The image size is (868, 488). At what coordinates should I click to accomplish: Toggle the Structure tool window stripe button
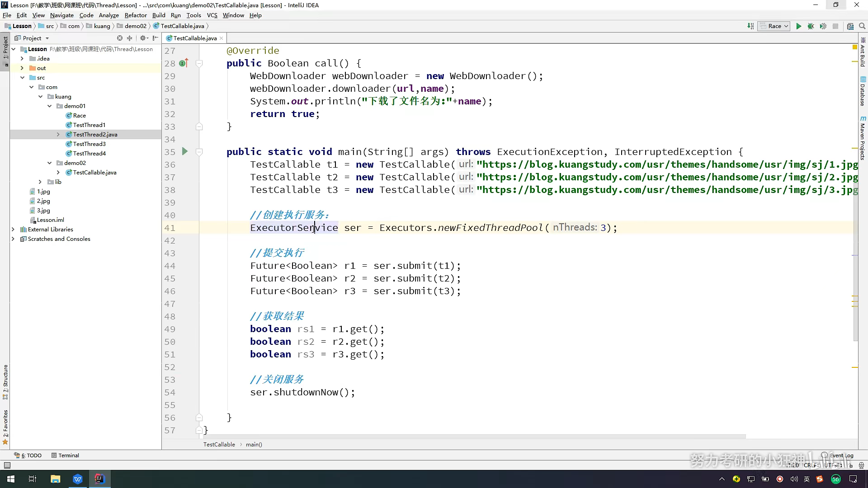(5, 382)
